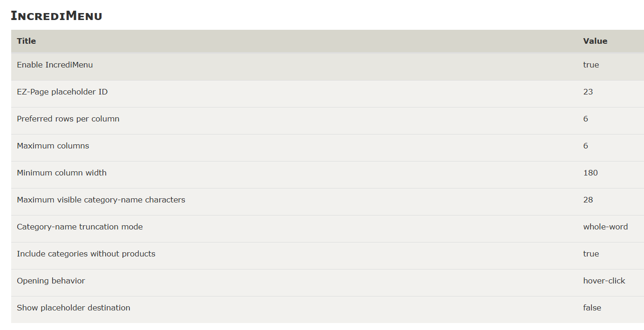Click the 23 placeholder ID value
Screen dimensions: 644x330
click(x=588, y=92)
